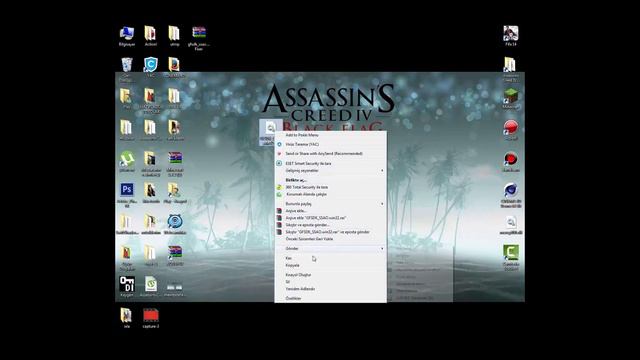Choose Sil to delete the file
This screenshot has height=360, width=640.
tap(330, 282)
